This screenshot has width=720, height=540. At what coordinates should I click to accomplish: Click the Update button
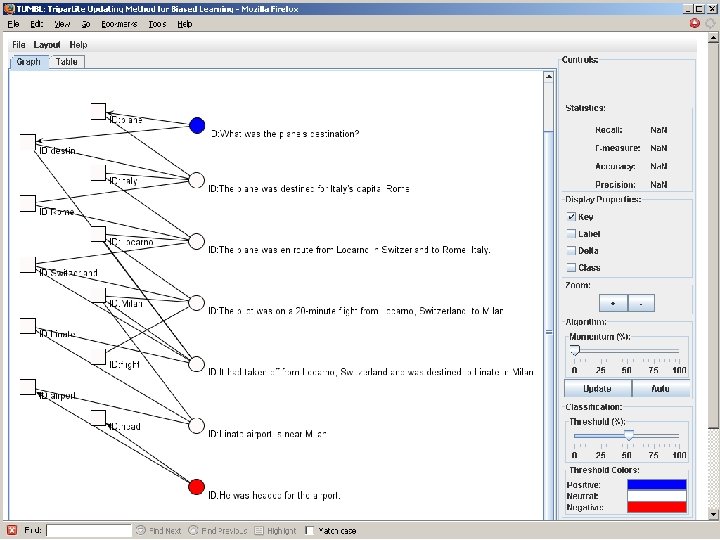(597, 388)
